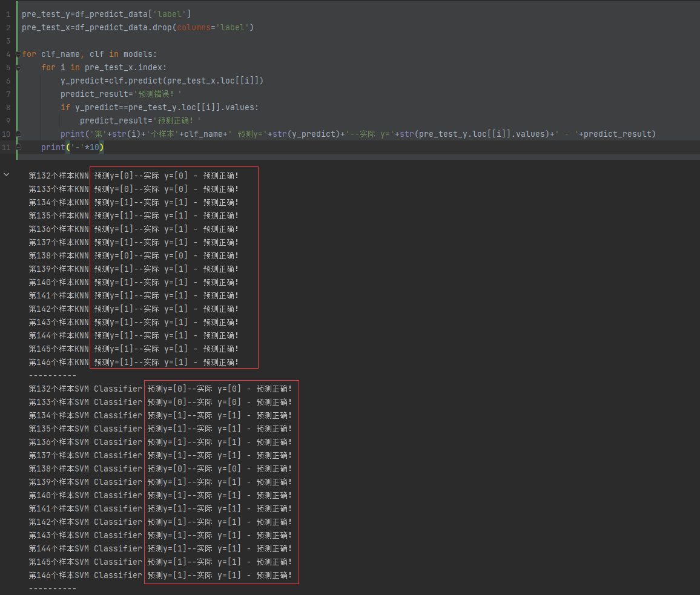Click the '第138个样本SVM Classifier' output line
700x595 pixels.
click(x=85, y=469)
